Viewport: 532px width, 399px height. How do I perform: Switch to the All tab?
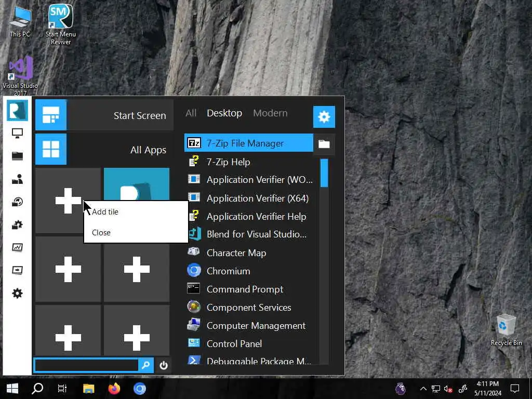click(191, 113)
